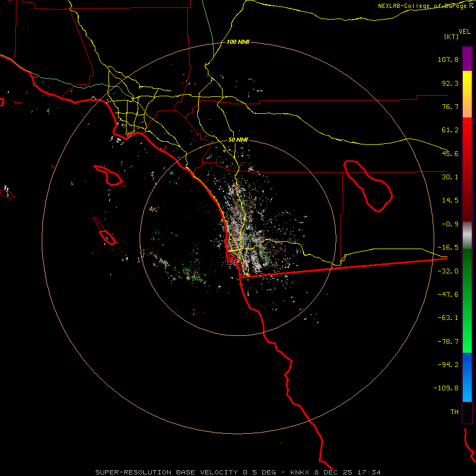476x476 pixels.
Task: Click the 107.8 scale value
Action: pos(448,59)
